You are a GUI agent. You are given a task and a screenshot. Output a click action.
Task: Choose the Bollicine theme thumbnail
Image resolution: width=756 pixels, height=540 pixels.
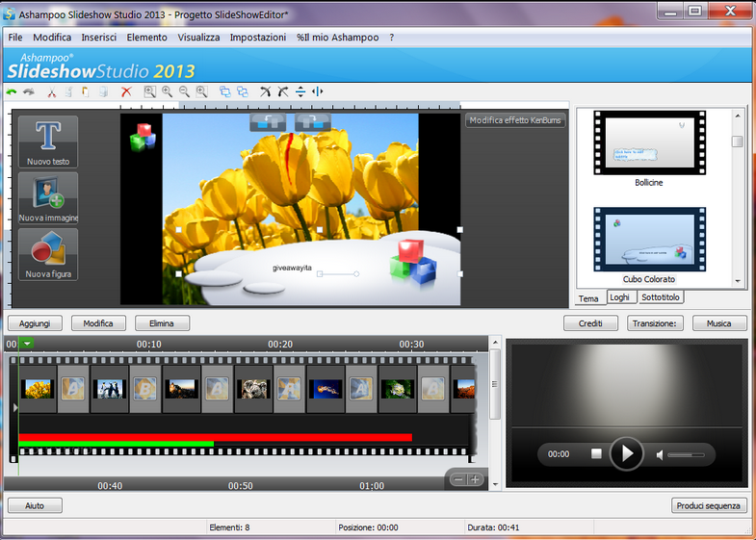click(x=649, y=142)
